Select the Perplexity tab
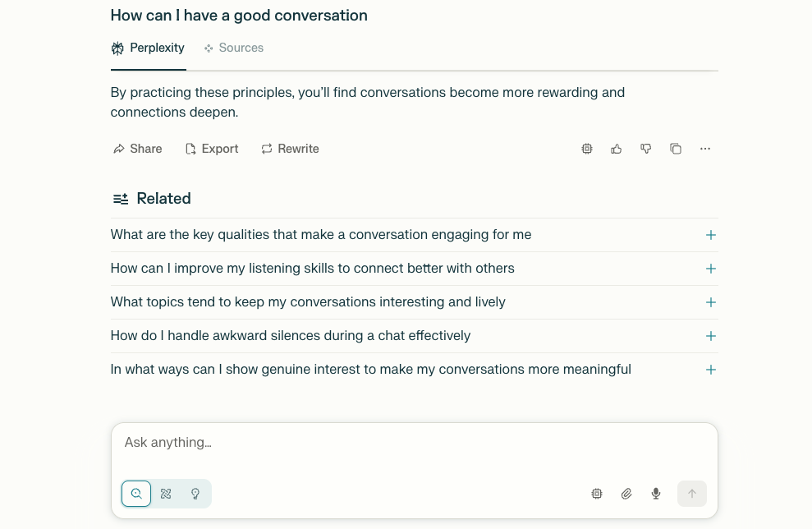812x529 pixels. click(x=149, y=48)
